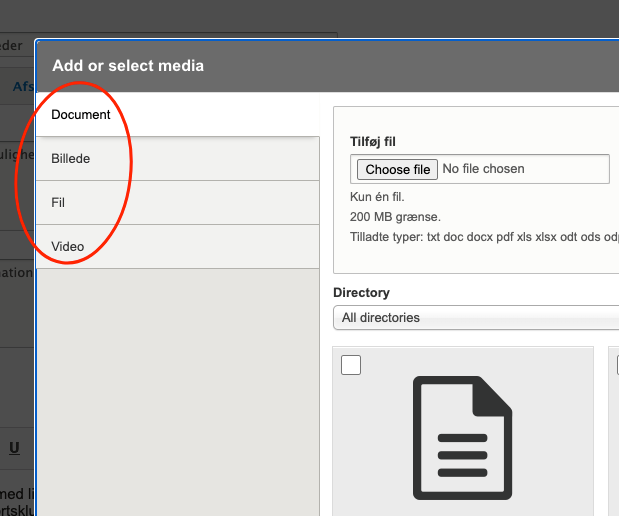
Task: Click the Underline U formatting button
Action: 14,448
